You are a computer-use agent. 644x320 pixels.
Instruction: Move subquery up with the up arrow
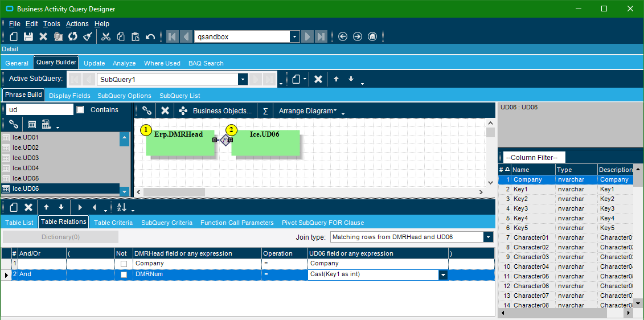tap(336, 79)
